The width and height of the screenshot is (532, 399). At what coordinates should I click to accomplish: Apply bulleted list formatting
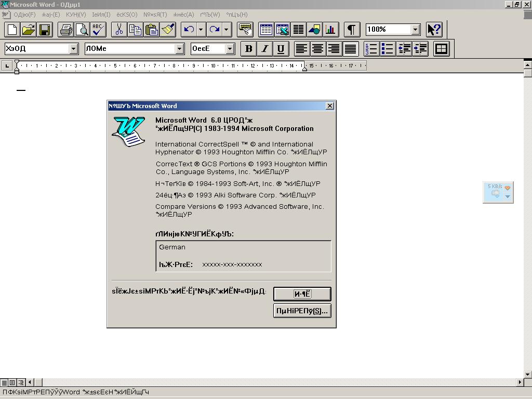[x=388, y=49]
